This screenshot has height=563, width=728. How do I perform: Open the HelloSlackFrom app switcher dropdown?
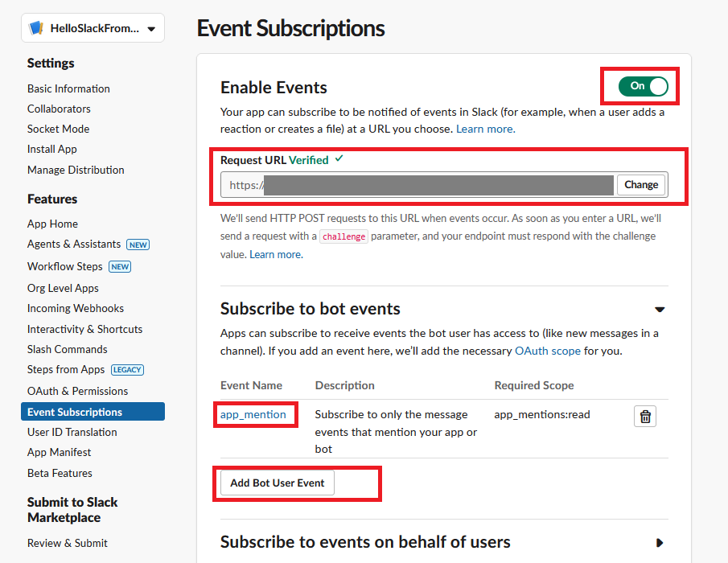(x=93, y=28)
